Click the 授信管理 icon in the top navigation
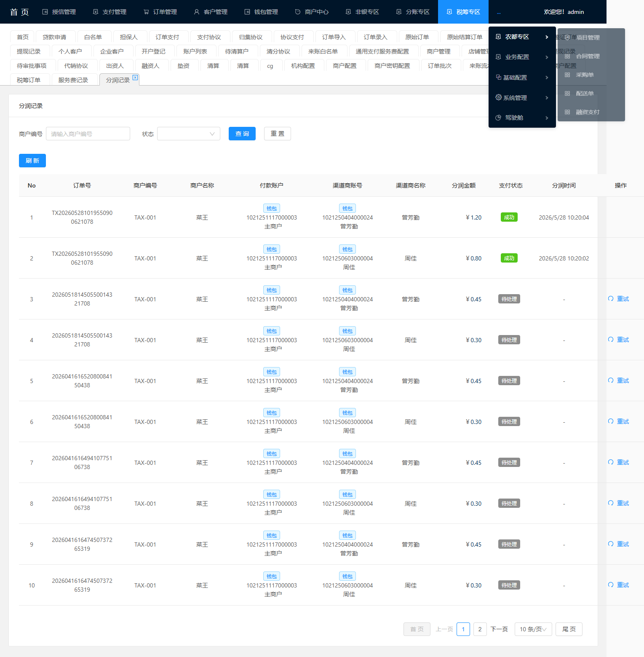 point(45,12)
